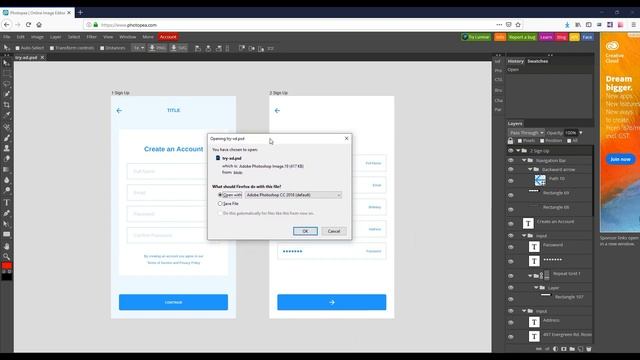
Task: Open the 1x scale dropdown in options bar
Action: pos(138,48)
